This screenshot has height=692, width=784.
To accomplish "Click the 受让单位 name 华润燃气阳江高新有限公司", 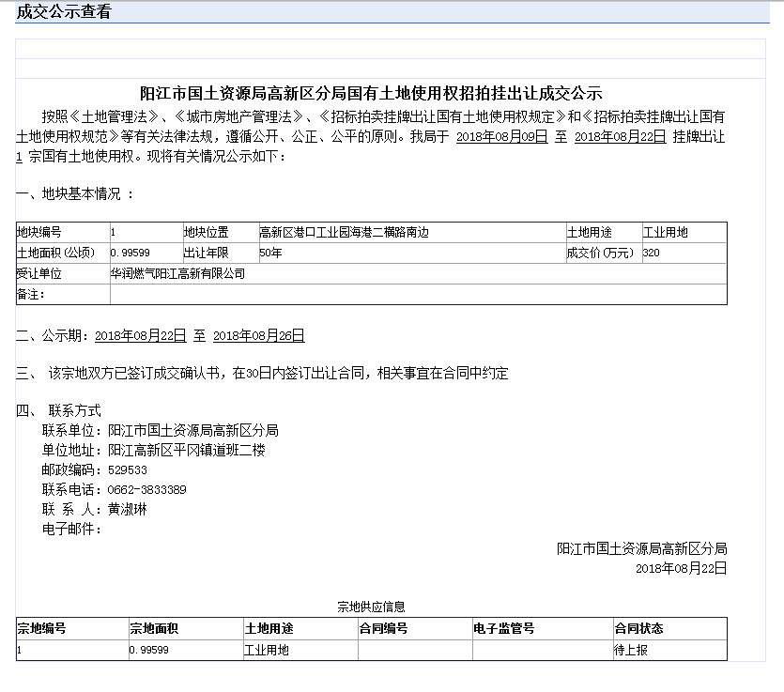I will tap(177, 273).
